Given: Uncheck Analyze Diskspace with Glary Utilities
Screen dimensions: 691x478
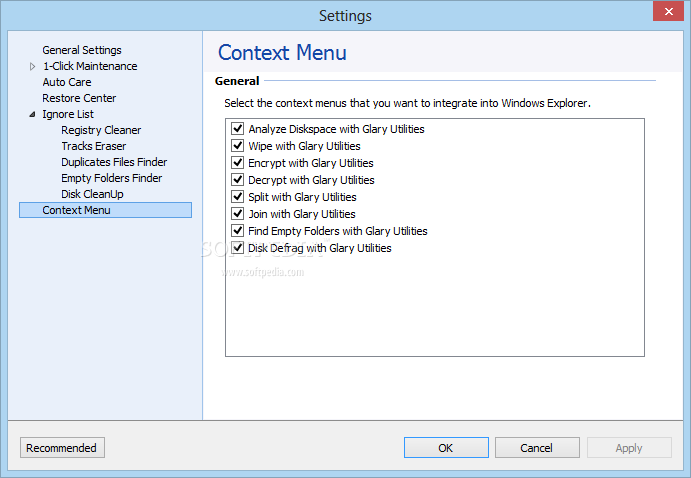Looking at the screenshot, I should click(x=238, y=129).
